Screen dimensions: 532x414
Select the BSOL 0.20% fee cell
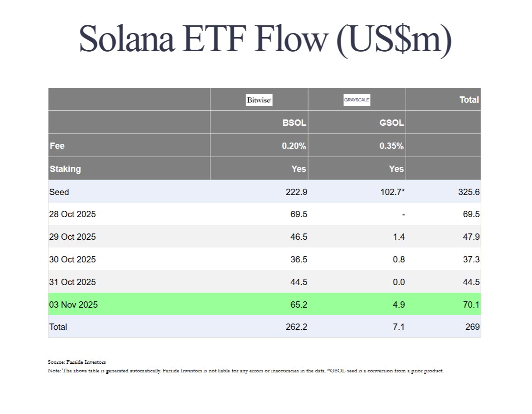click(x=294, y=146)
